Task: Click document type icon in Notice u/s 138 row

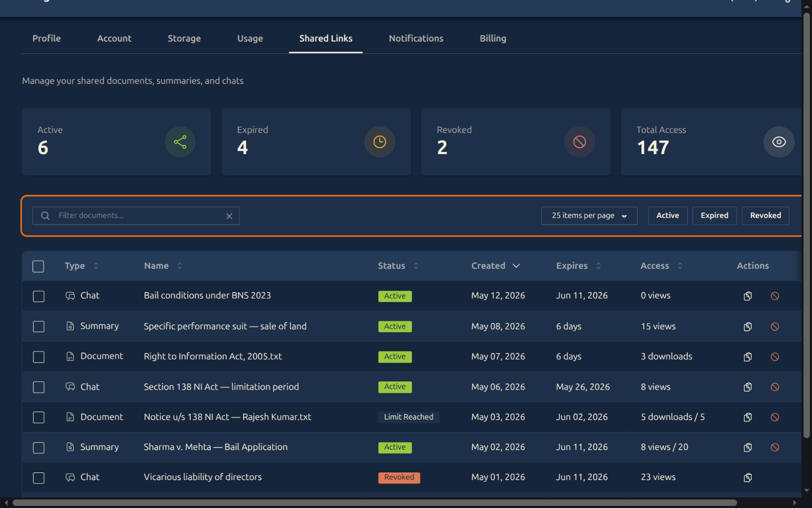Action: pos(70,417)
